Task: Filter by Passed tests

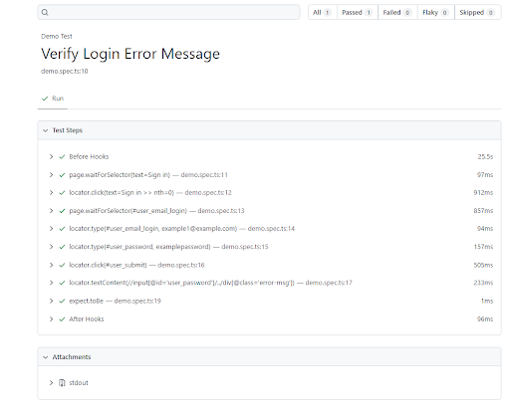Action: click(357, 12)
